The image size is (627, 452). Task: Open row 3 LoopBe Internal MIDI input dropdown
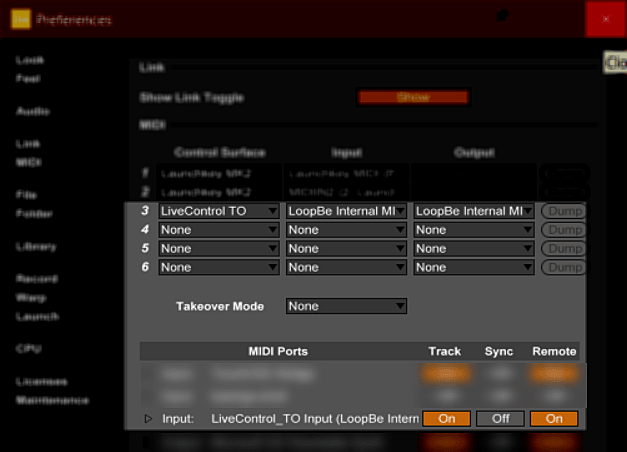click(x=346, y=211)
